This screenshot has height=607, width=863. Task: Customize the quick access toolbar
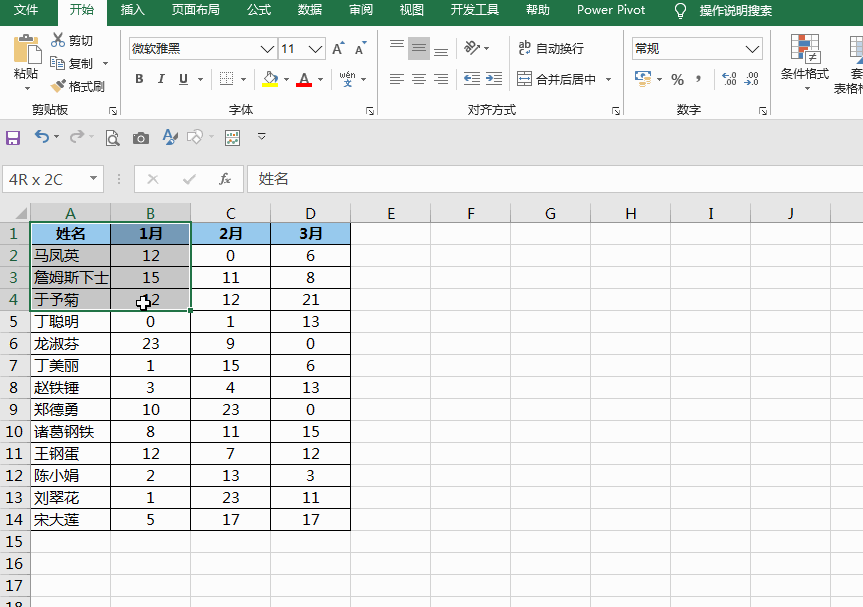pyautogui.click(x=262, y=136)
